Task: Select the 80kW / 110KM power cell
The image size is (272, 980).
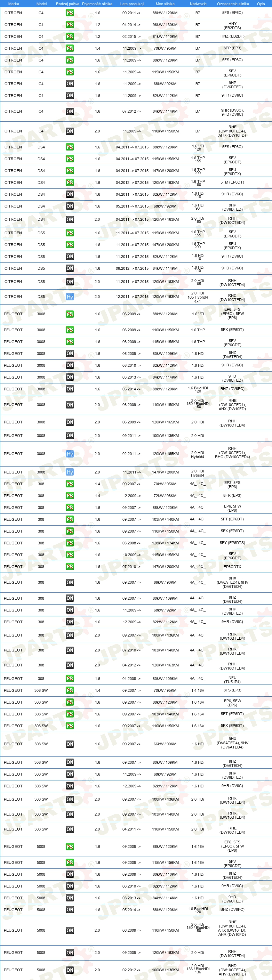Action: 165,874
